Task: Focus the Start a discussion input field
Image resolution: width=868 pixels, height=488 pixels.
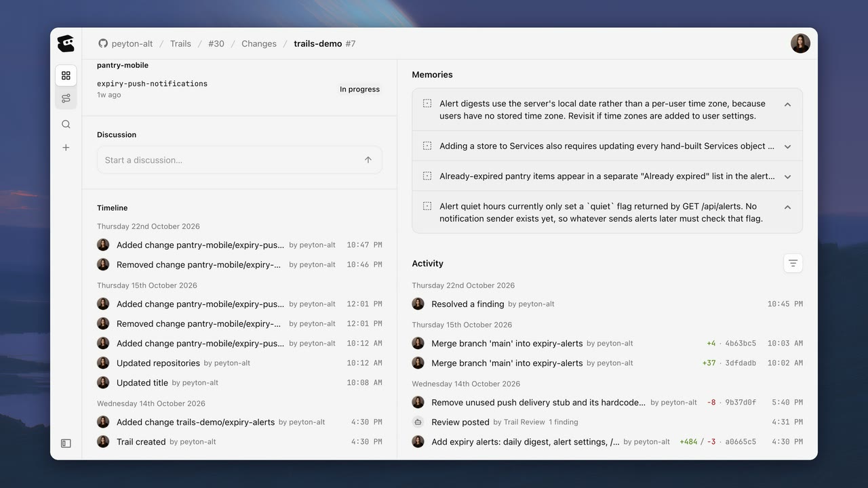Action: pos(239,160)
